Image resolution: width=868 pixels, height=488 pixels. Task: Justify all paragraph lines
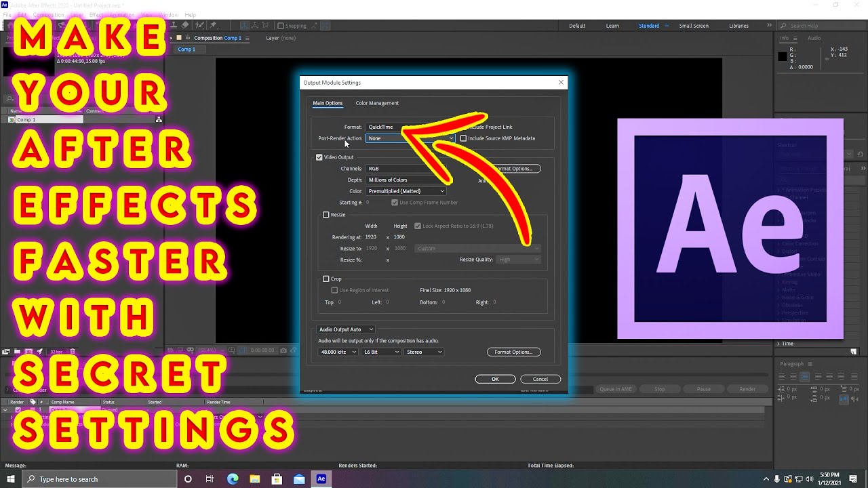click(x=854, y=376)
